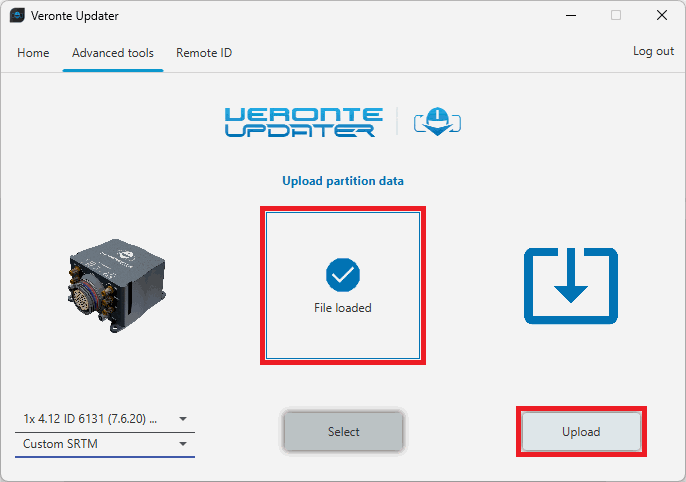Image resolution: width=686 pixels, height=482 pixels.
Task: Go to the Remote ID tab
Action: [x=204, y=53]
